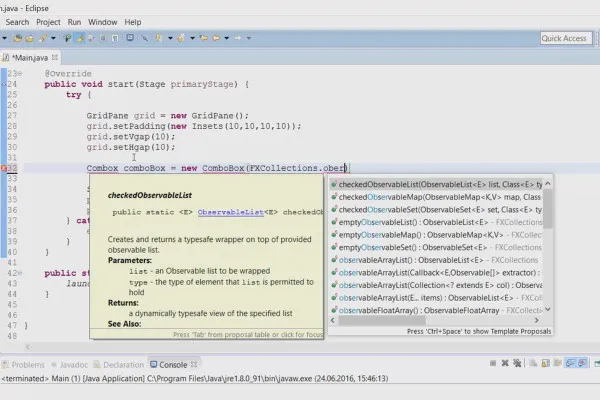
Task: Open the Search toolbar dropdown arrow
Action: coord(53,38)
